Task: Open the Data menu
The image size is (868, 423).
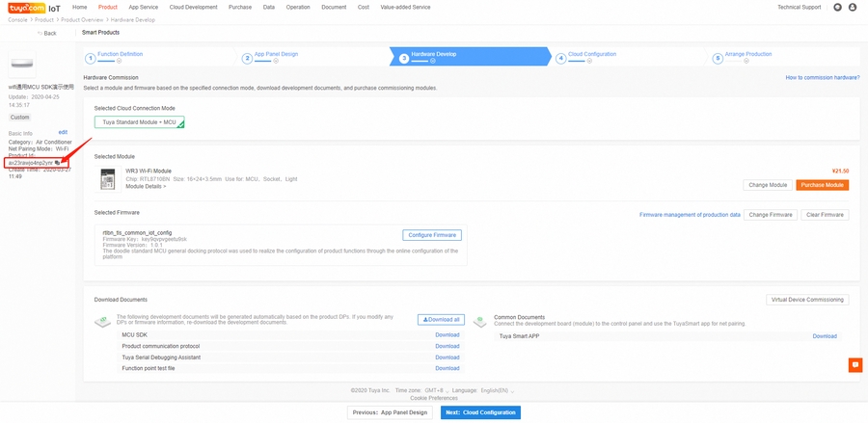Action: tap(269, 7)
